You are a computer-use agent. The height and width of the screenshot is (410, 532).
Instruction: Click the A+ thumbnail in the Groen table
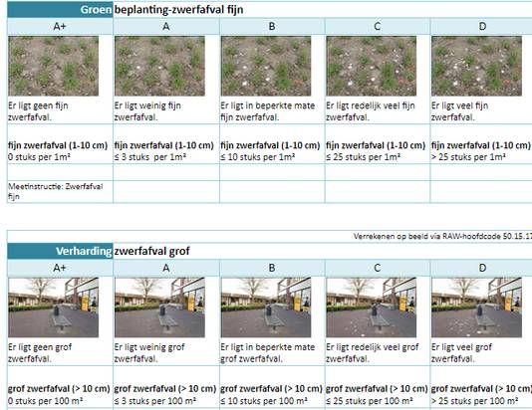53,66
